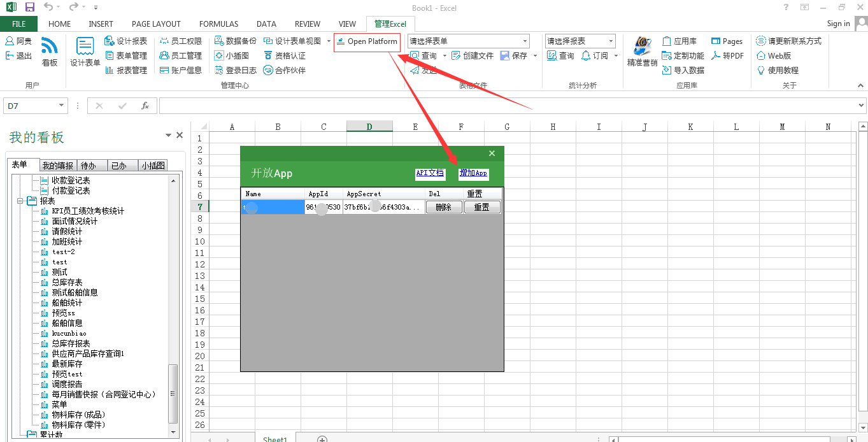This screenshot has height=442, width=868.
Task: Open the 看板 dashboard icon
Action: click(50, 52)
